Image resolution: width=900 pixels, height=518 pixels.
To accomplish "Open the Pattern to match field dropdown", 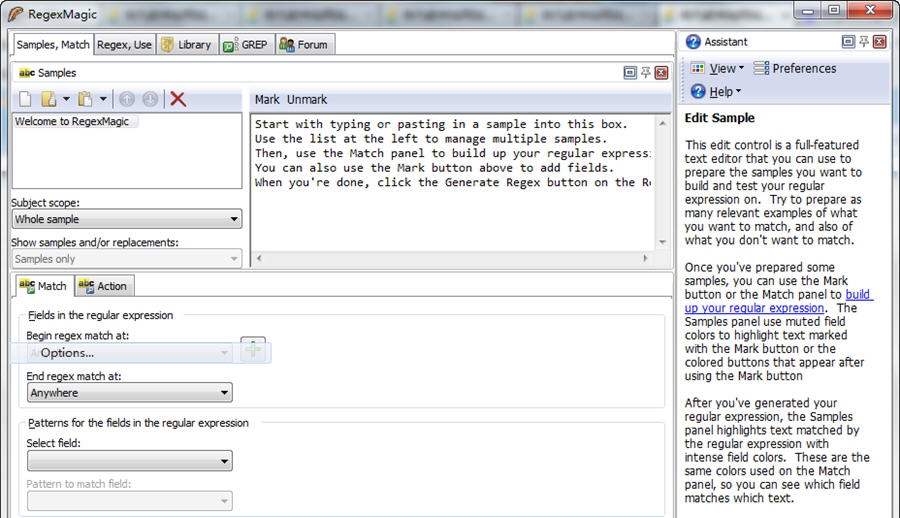I will 130,501.
